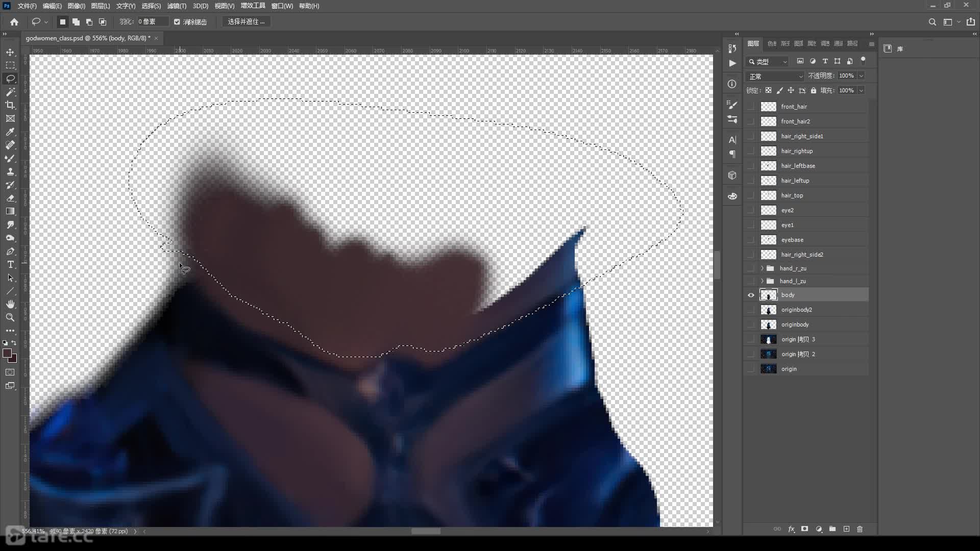
Task: Select the Crop tool
Action: pyautogui.click(x=10, y=105)
